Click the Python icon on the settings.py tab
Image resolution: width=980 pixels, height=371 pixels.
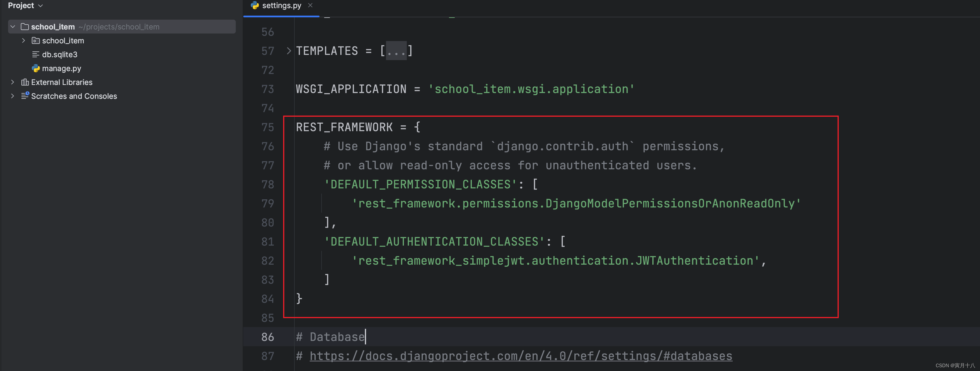click(x=255, y=5)
